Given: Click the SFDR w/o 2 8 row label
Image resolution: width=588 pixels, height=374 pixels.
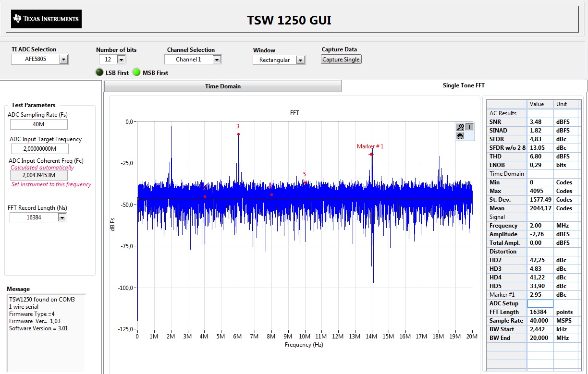Looking at the screenshot, I should coord(506,148).
